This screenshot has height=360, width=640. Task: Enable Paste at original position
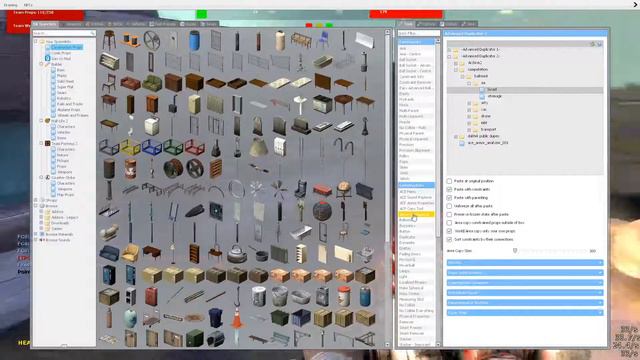[x=449, y=181]
